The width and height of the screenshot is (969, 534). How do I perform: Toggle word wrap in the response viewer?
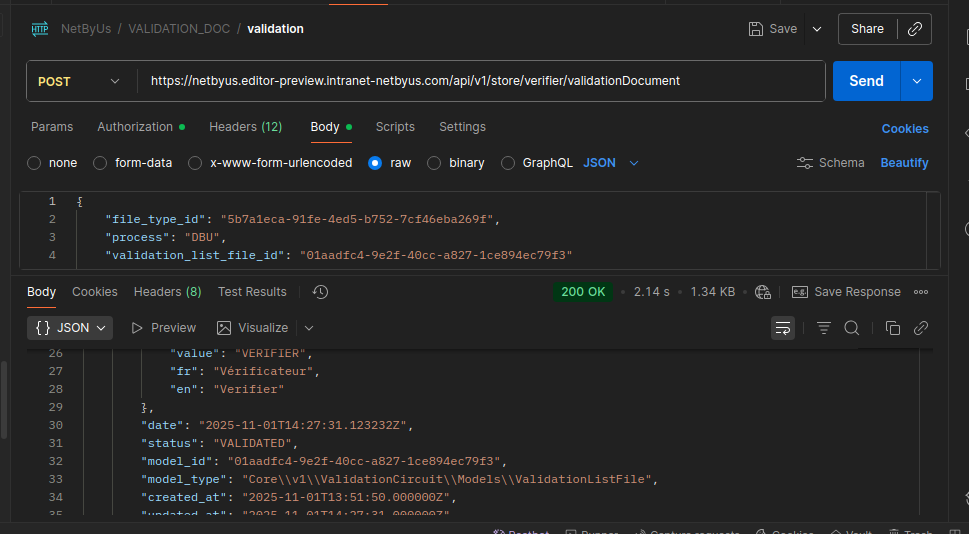pos(783,328)
